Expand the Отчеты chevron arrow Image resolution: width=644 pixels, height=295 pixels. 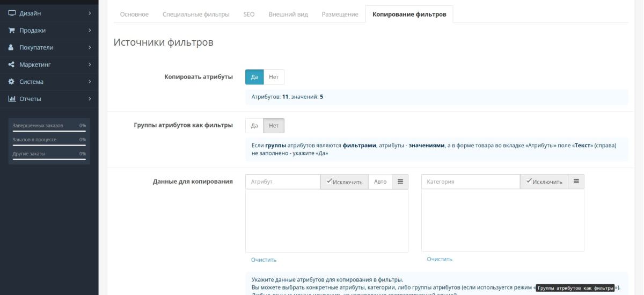(90, 99)
